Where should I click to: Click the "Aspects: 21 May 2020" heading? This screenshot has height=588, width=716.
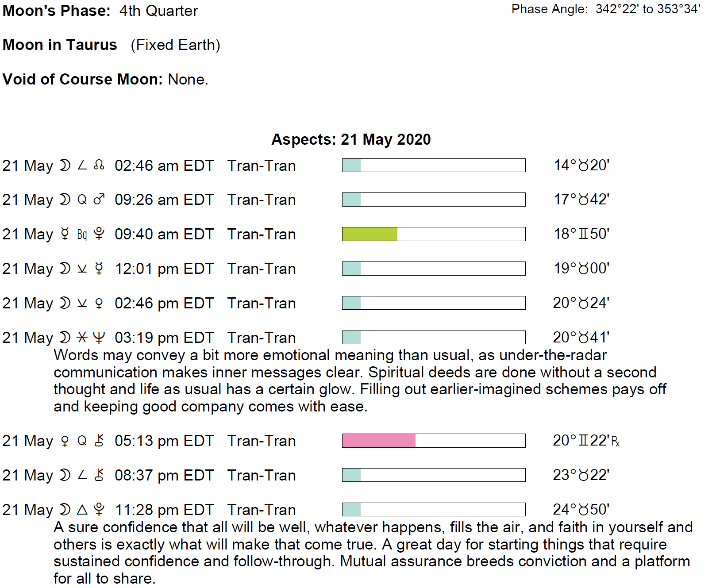pyautogui.click(x=351, y=139)
